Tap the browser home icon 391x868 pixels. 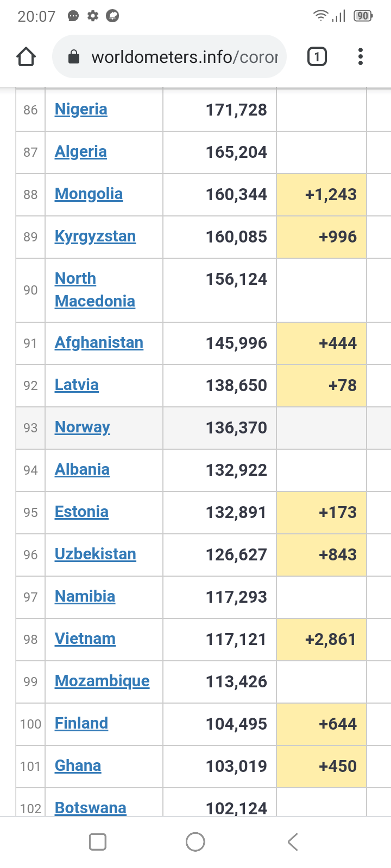(26, 56)
